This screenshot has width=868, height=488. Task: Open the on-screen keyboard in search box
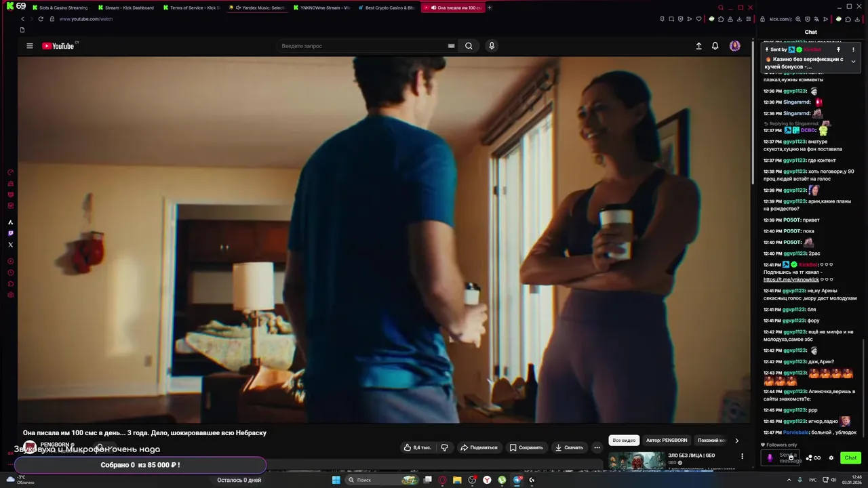(451, 46)
